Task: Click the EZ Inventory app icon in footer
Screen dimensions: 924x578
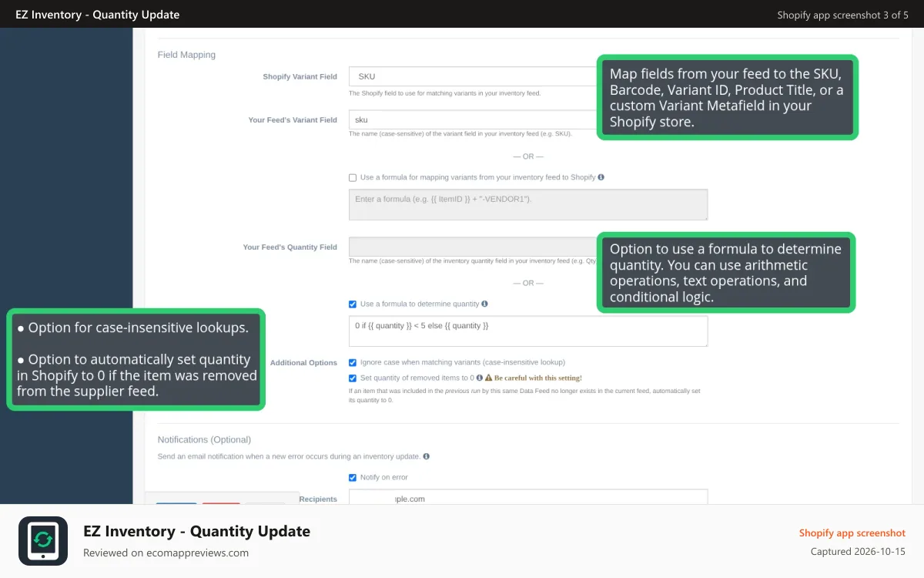Action: tap(43, 541)
